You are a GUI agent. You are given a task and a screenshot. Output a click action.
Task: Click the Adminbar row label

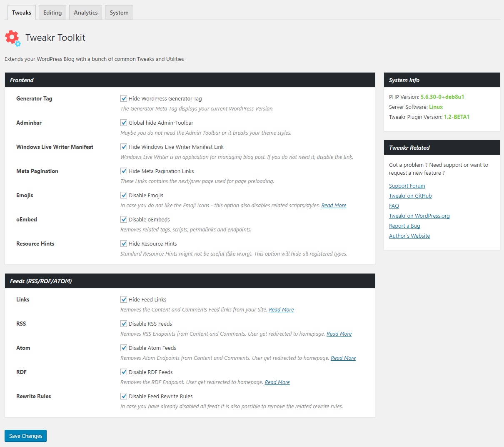(29, 123)
